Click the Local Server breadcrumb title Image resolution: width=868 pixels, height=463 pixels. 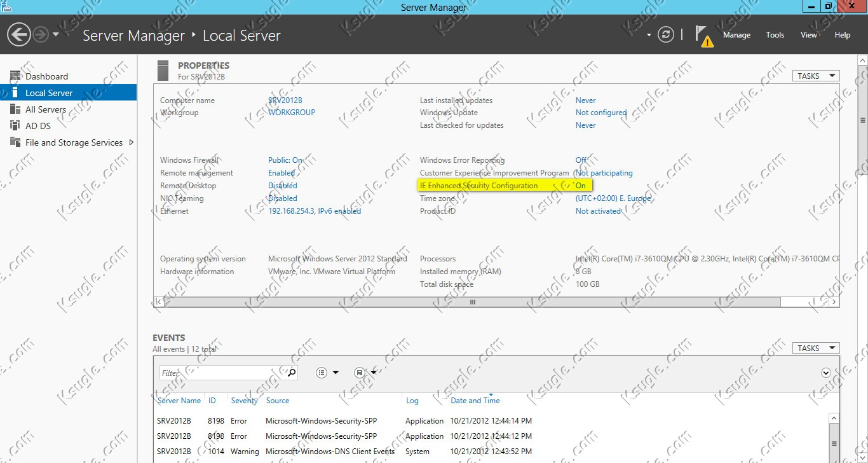coord(241,36)
